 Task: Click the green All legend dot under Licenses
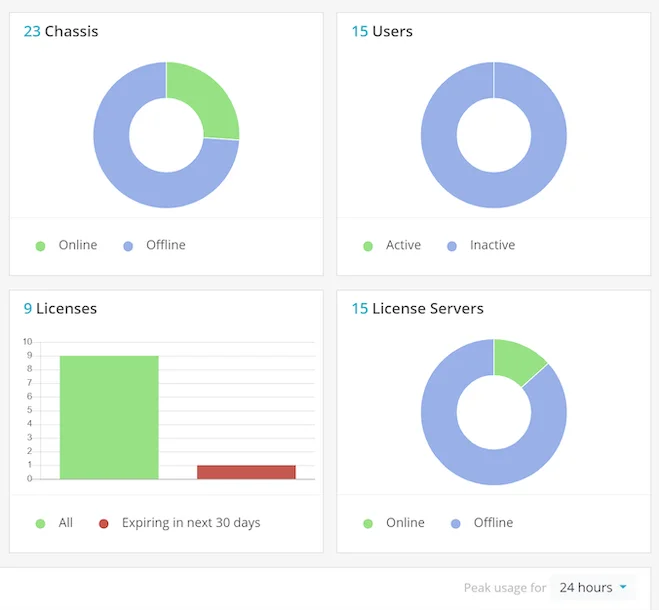(40, 523)
